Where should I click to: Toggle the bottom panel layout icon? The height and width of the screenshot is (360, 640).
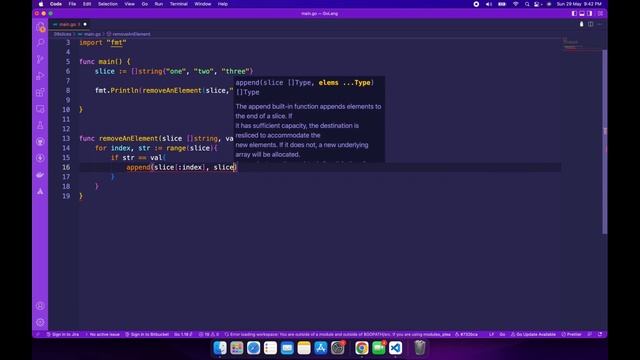pyautogui.click(x=582, y=13)
